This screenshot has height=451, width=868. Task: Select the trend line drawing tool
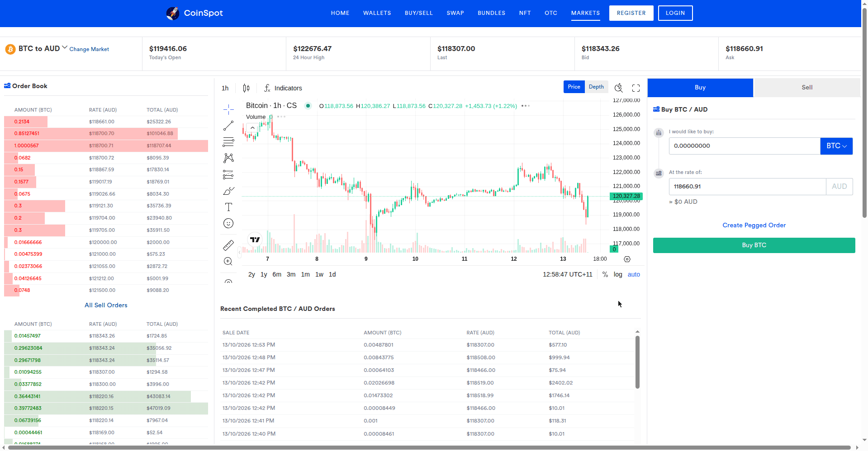click(228, 126)
